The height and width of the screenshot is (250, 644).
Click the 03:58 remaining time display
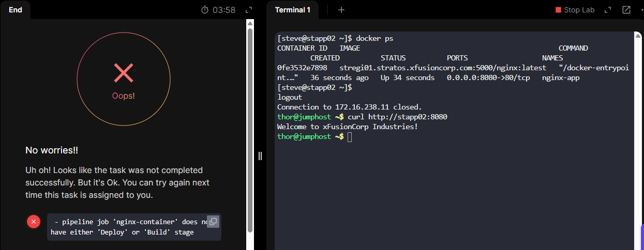click(224, 10)
